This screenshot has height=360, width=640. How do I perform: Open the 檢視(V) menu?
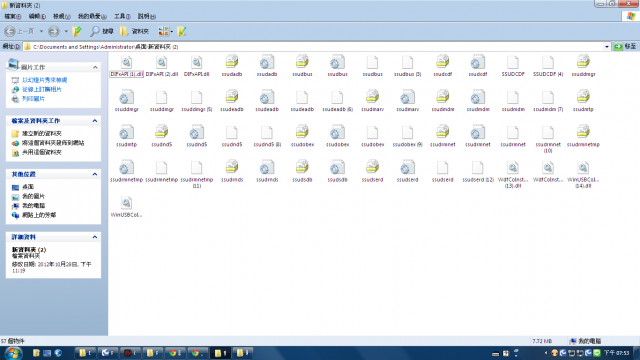pyautogui.click(x=62, y=16)
